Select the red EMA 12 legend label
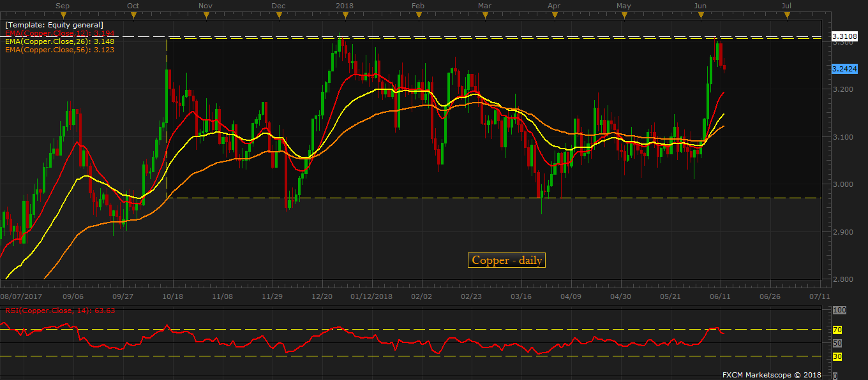Image resolution: width=868 pixels, height=380 pixels. tap(59, 33)
